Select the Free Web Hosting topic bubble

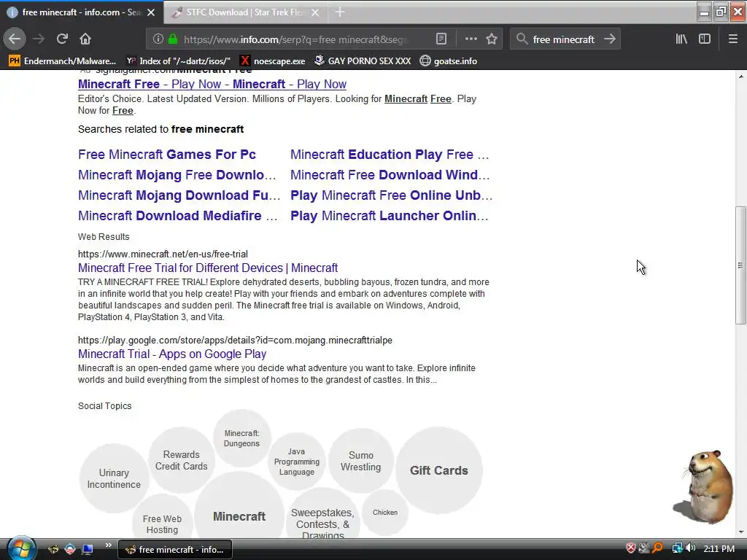click(162, 521)
